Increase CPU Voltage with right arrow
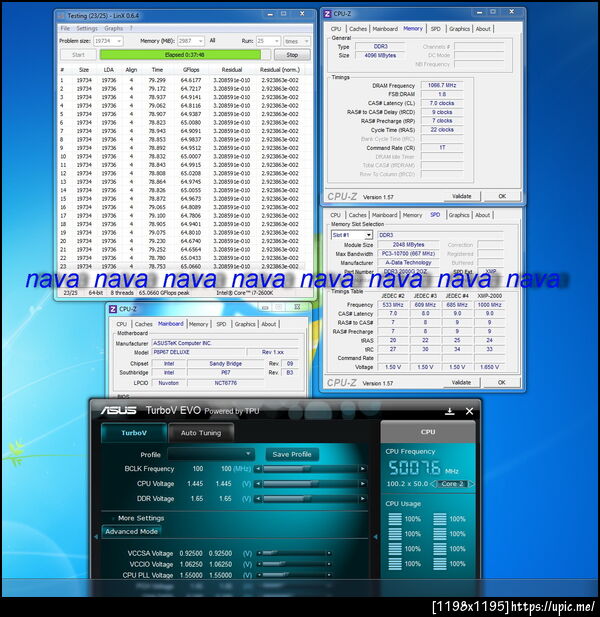The image size is (600, 617). pos(363,484)
